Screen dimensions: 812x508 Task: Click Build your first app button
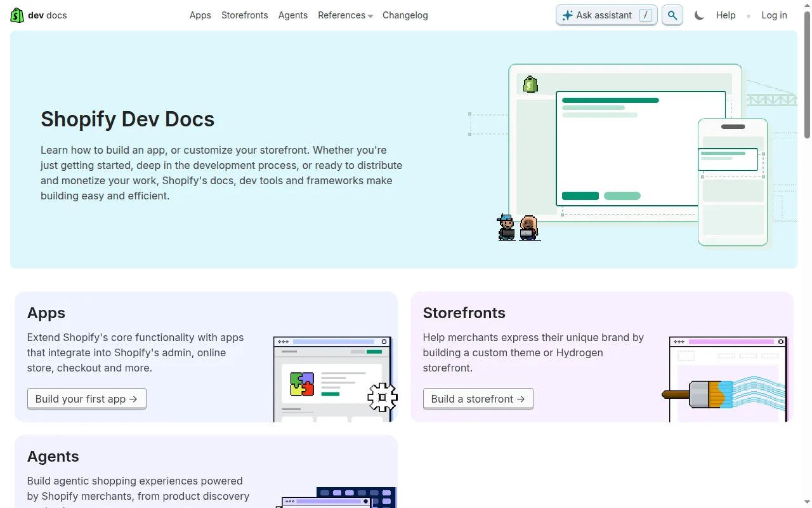(x=87, y=399)
